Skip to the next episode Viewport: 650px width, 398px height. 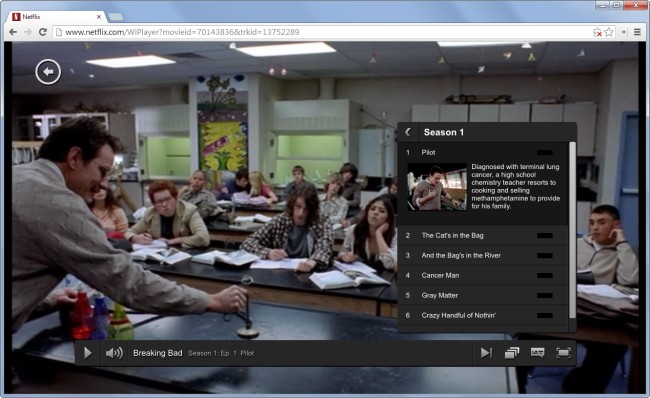tap(486, 353)
